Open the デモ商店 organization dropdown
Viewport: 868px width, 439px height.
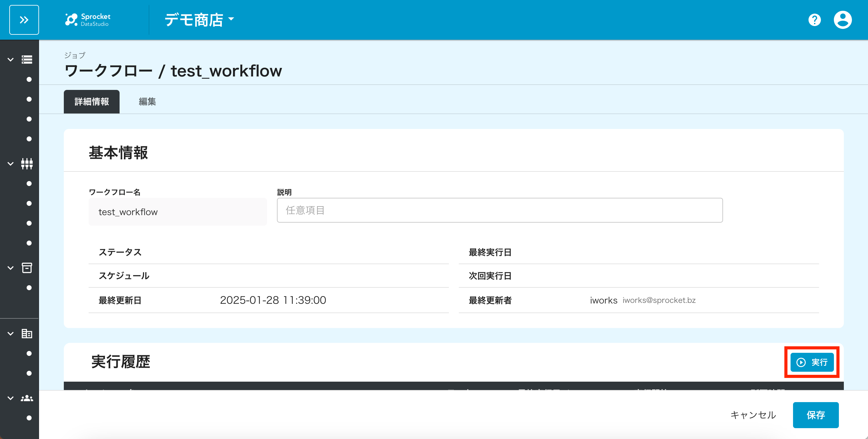pos(199,20)
